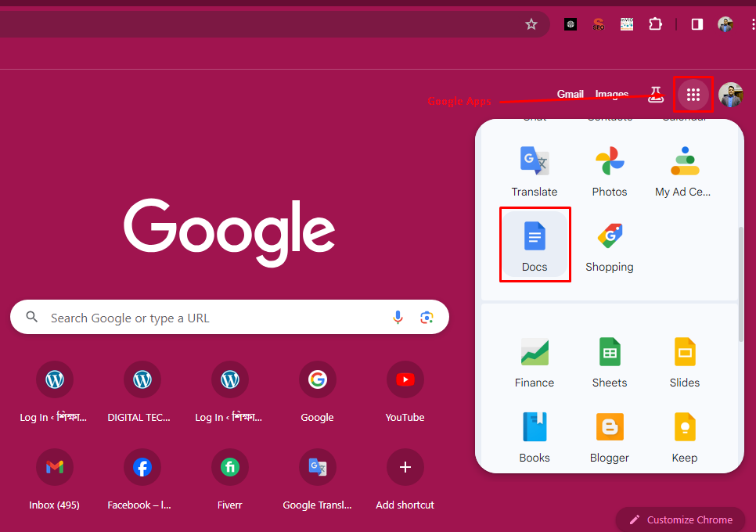This screenshot has height=532, width=756.
Task: Open Search Labs flask icon
Action: click(x=655, y=95)
